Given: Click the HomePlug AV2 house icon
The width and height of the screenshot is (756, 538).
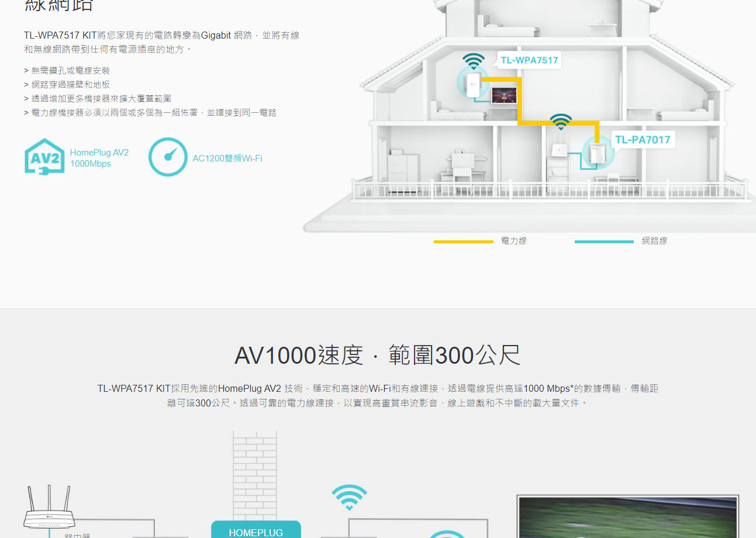Looking at the screenshot, I should (x=44, y=156).
